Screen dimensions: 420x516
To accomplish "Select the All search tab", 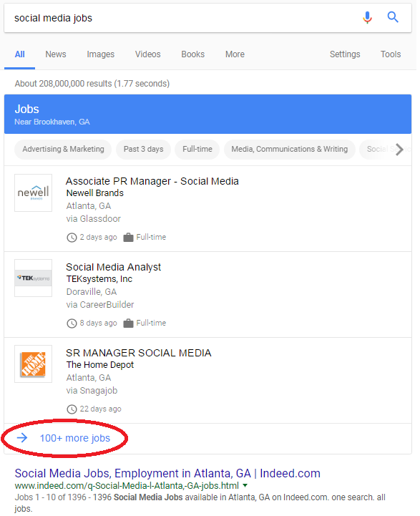I will click(x=20, y=54).
